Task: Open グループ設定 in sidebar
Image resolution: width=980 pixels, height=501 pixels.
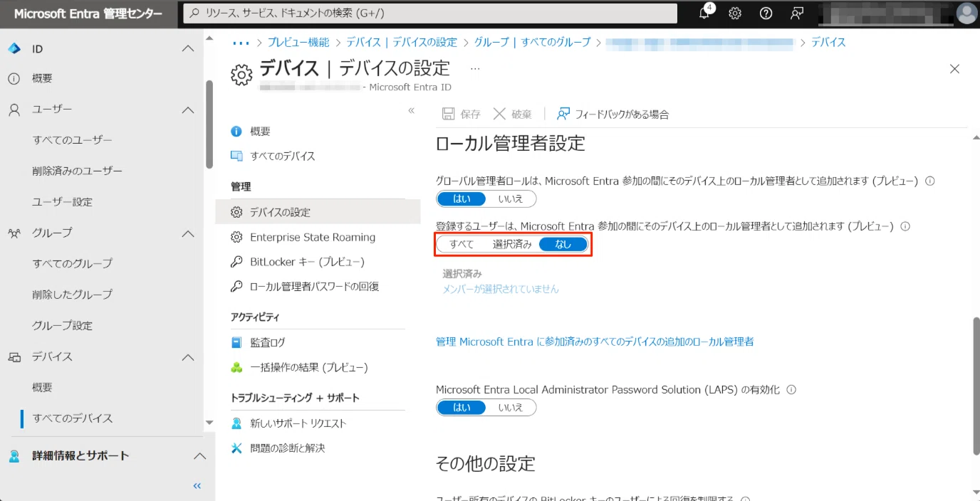Action: [63, 326]
